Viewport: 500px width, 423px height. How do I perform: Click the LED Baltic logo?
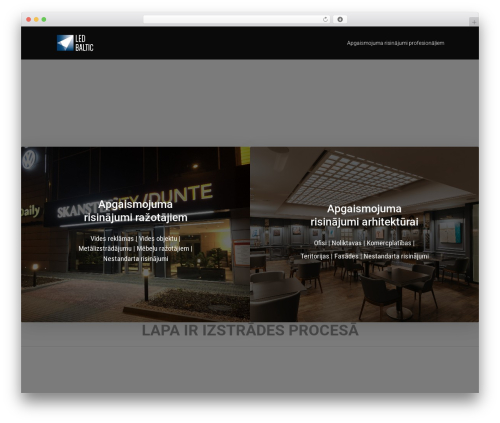(75, 43)
